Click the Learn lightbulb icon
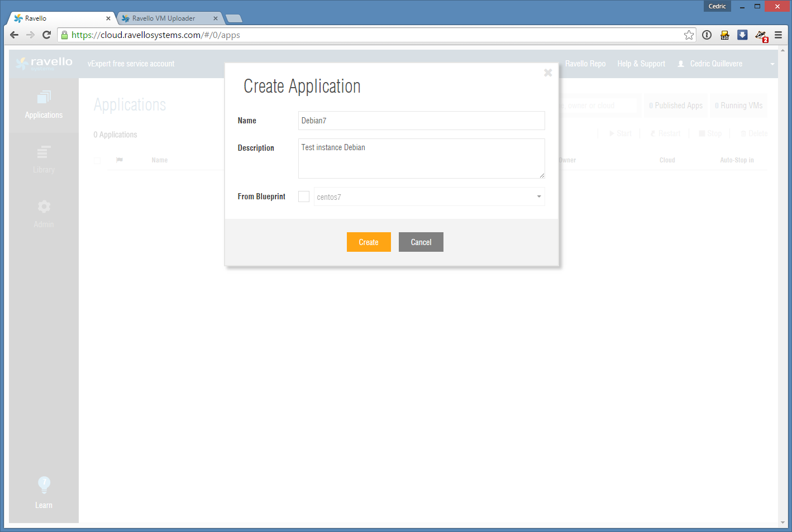This screenshot has height=532, width=792. [x=44, y=485]
